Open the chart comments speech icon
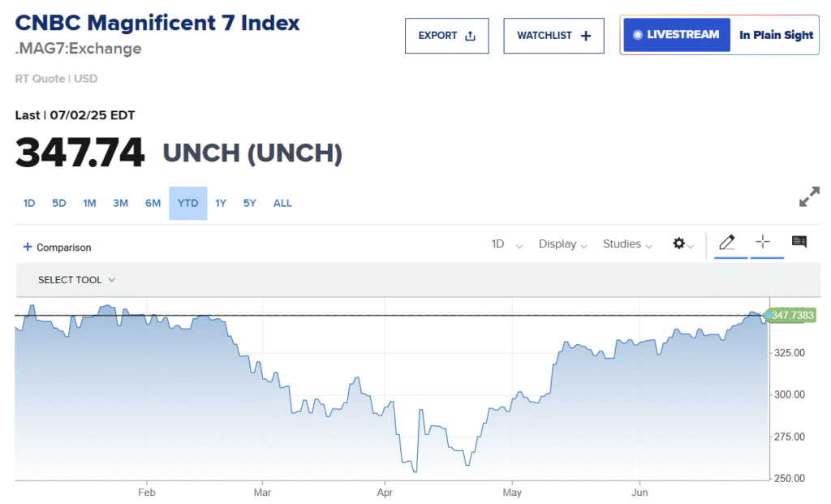Viewport: 831px width, 504px height. (x=799, y=242)
